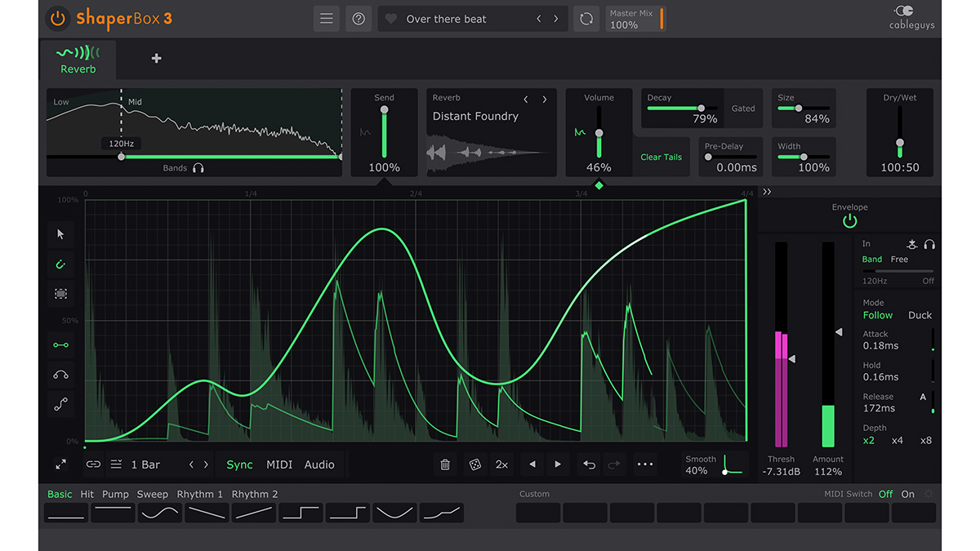Toggle the Envelope power button

tap(849, 220)
